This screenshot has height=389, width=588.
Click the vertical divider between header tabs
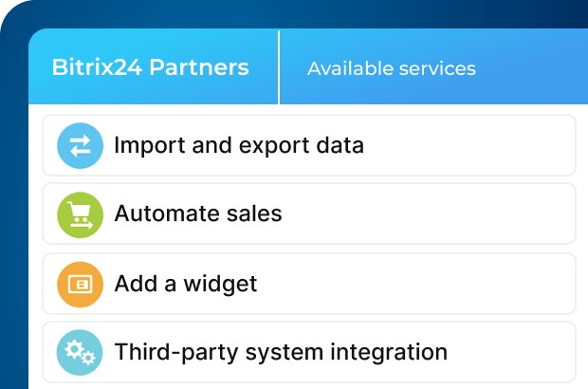point(279,67)
